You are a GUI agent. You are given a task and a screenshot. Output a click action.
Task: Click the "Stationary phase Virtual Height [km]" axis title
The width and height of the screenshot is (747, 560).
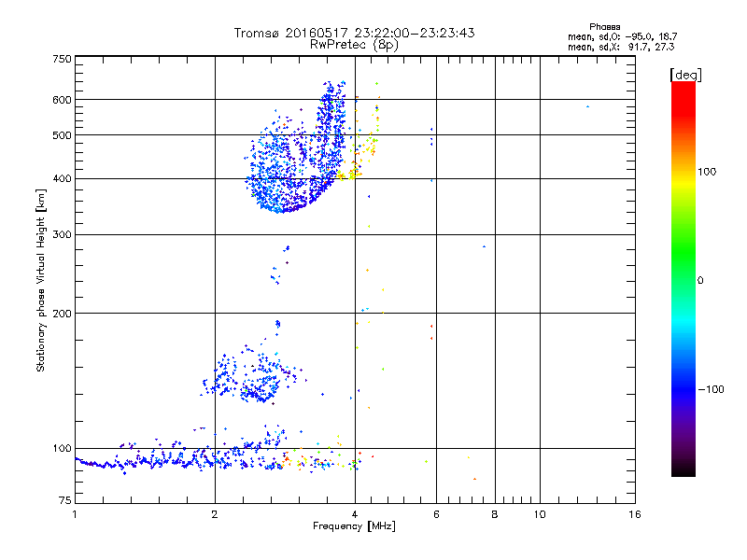click(x=41, y=281)
